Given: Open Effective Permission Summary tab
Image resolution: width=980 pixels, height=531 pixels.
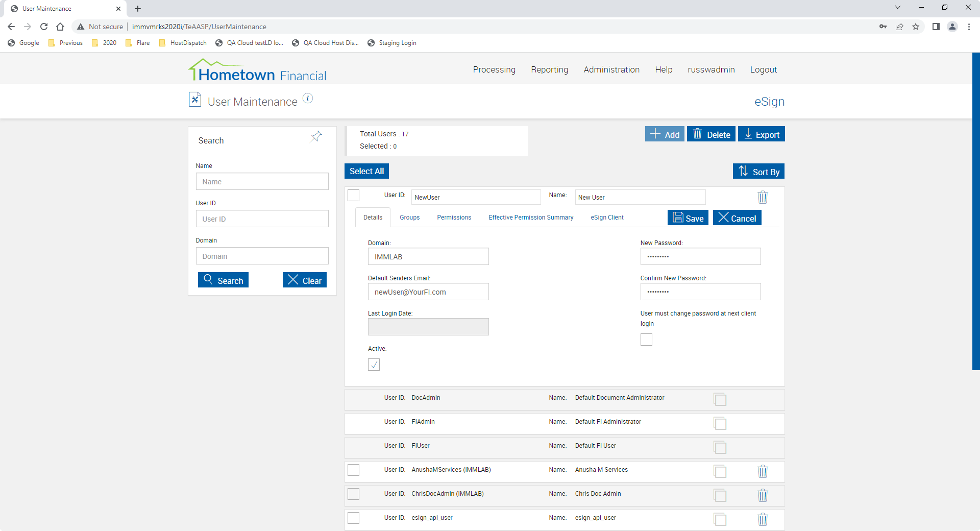Looking at the screenshot, I should click(531, 218).
